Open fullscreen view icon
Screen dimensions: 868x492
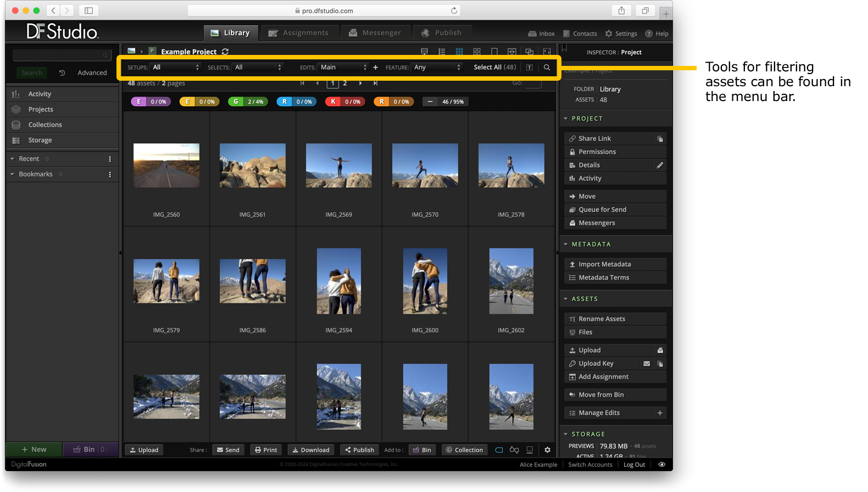547,52
